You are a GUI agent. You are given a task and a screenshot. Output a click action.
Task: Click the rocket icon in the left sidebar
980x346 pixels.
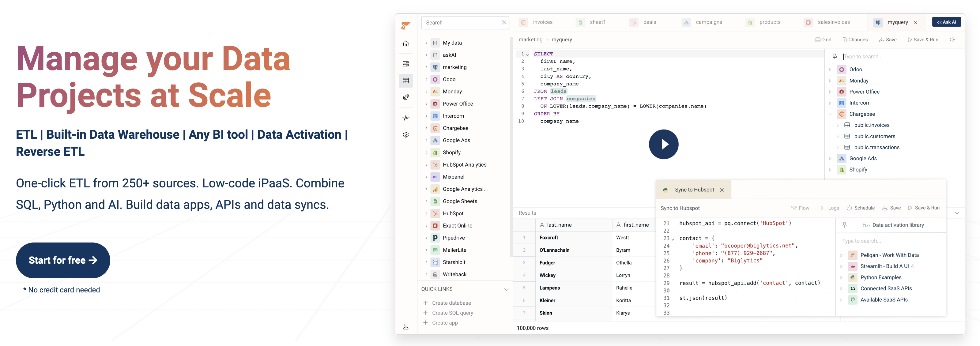pos(406,97)
